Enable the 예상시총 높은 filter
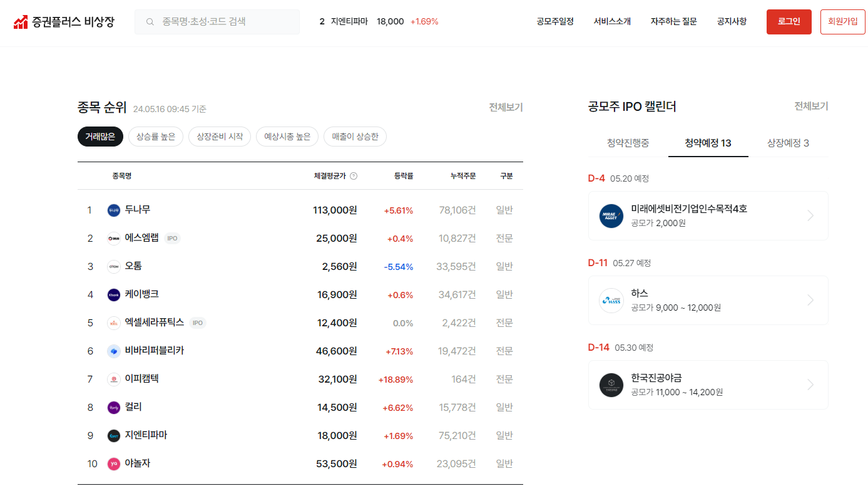The height and width of the screenshot is (486, 868). click(287, 137)
